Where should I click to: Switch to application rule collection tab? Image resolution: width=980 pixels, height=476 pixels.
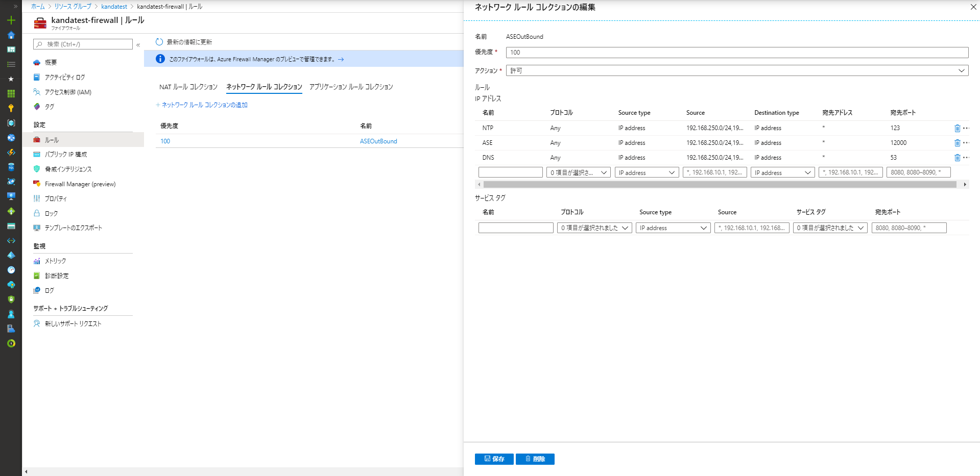click(x=351, y=87)
